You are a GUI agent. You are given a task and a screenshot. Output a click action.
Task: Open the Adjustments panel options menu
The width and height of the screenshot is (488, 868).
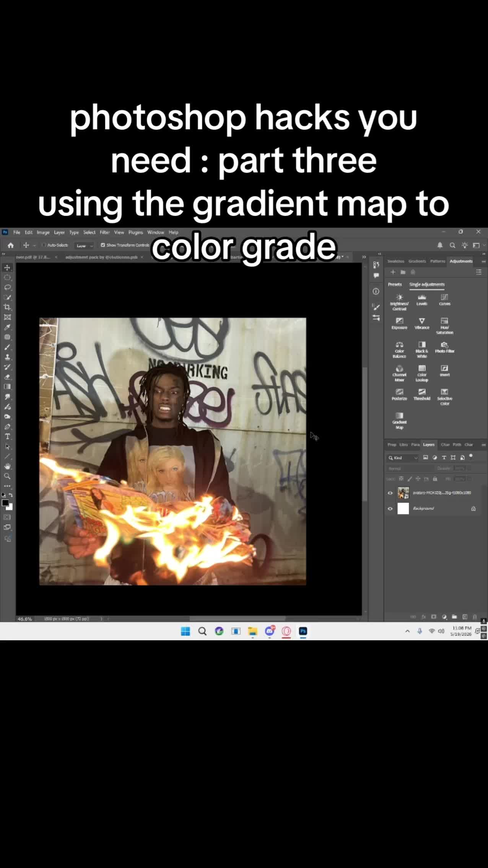(483, 261)
